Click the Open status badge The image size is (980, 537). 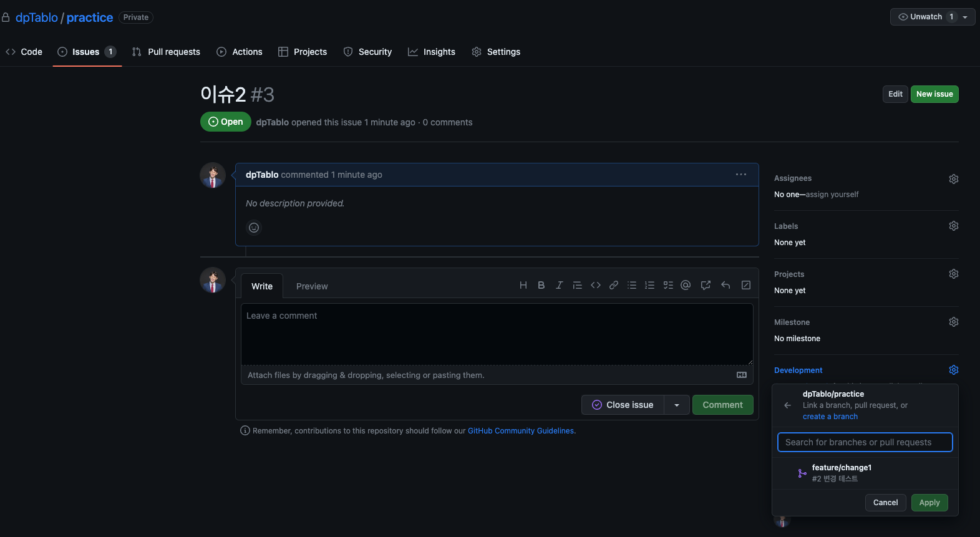(226, 122)
